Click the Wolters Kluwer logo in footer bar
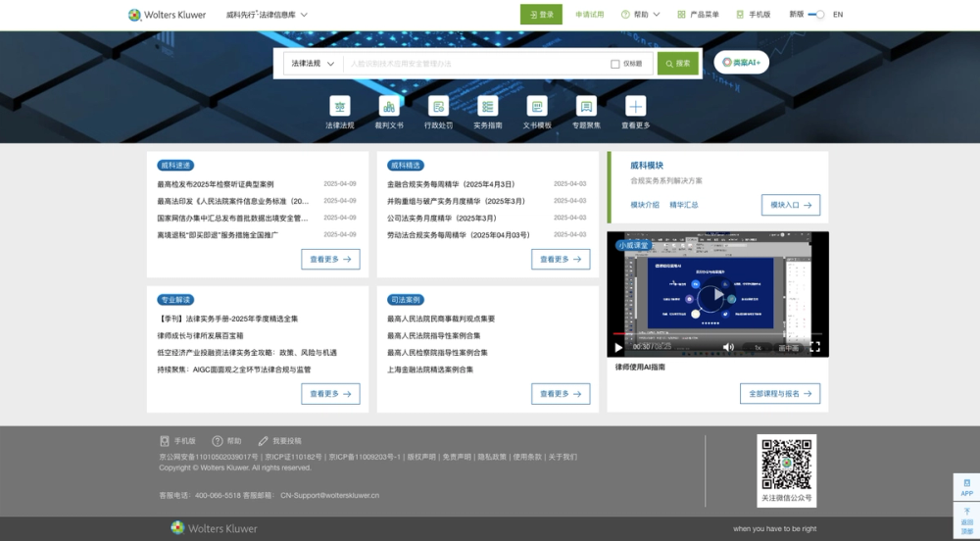This screenshot has height=541, width=980. (x=214, y=528)
